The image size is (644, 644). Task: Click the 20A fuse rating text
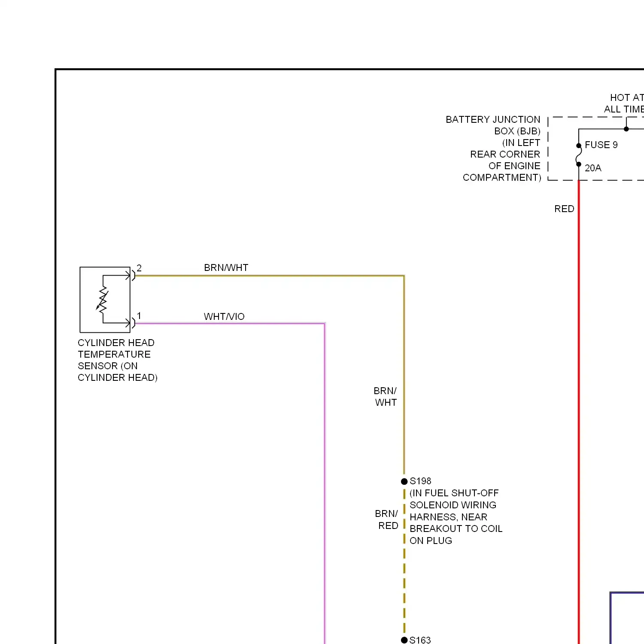pos(593,168)
